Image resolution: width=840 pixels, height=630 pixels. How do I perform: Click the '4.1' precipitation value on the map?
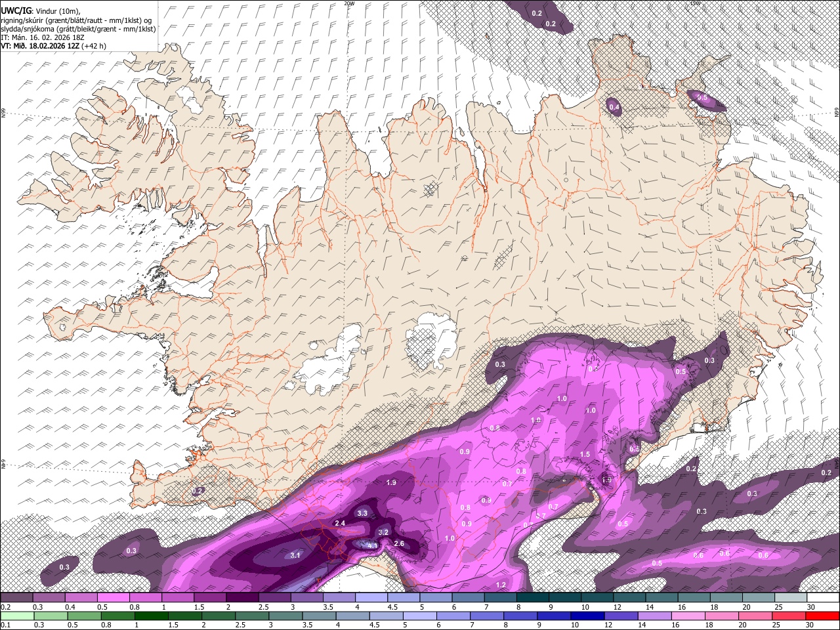[371, 545]
